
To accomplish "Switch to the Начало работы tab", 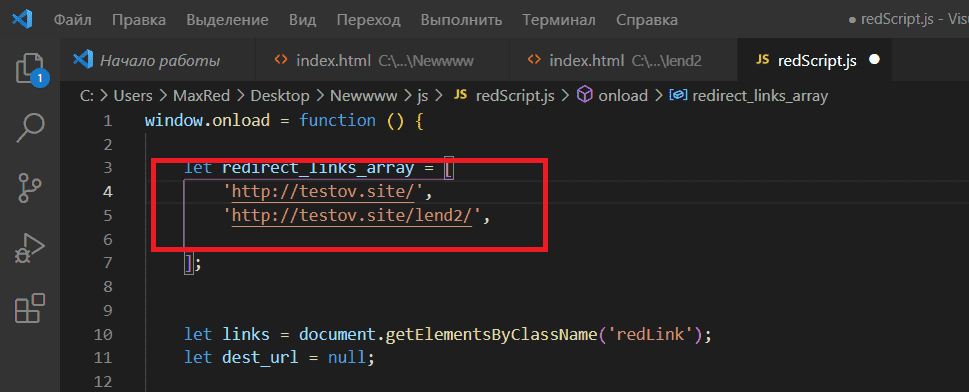I will tap(158, 61).
